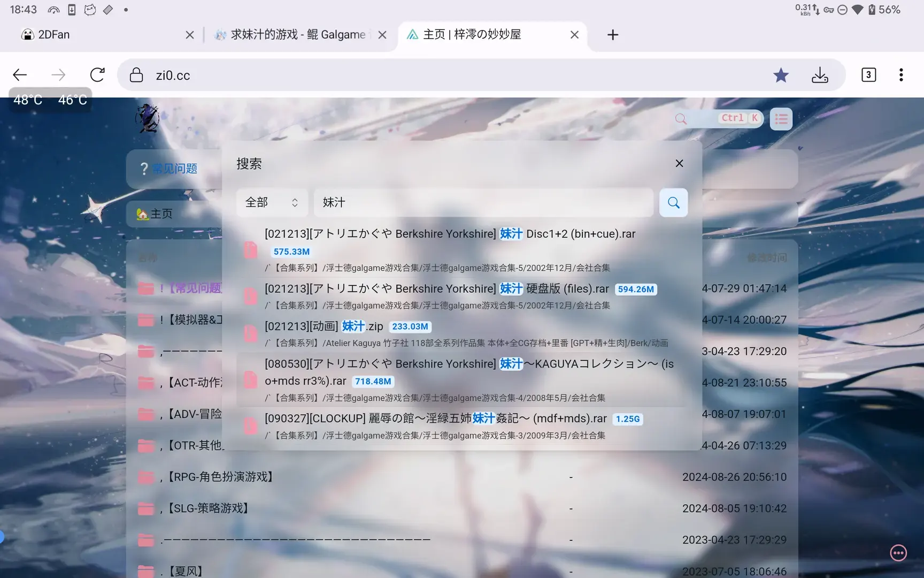Open the 全部 scope dropdown

[x=272, y=202]
